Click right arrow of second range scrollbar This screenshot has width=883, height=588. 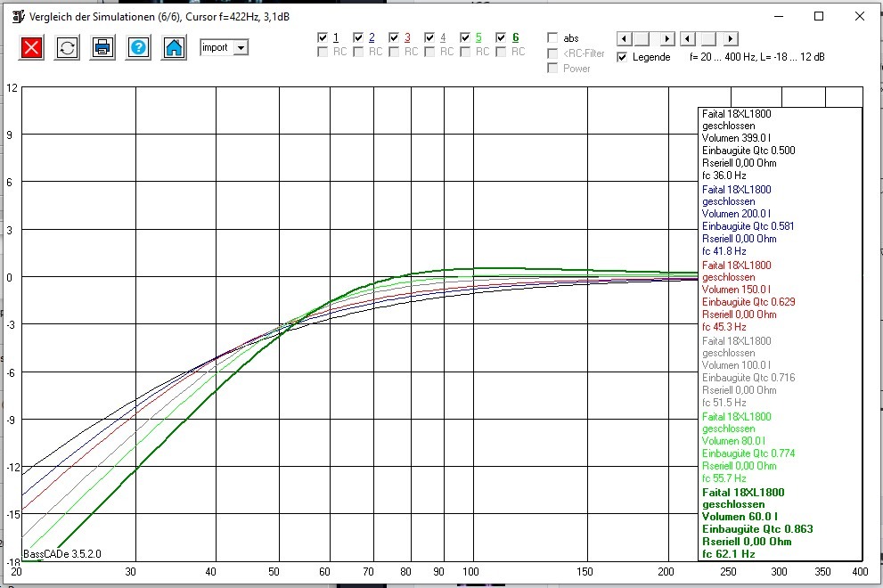(731, 39)
